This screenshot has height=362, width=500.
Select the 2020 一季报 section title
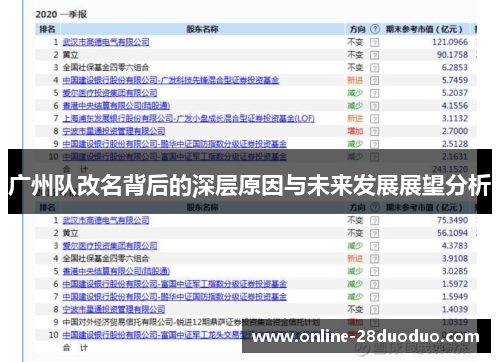(61, 14)
